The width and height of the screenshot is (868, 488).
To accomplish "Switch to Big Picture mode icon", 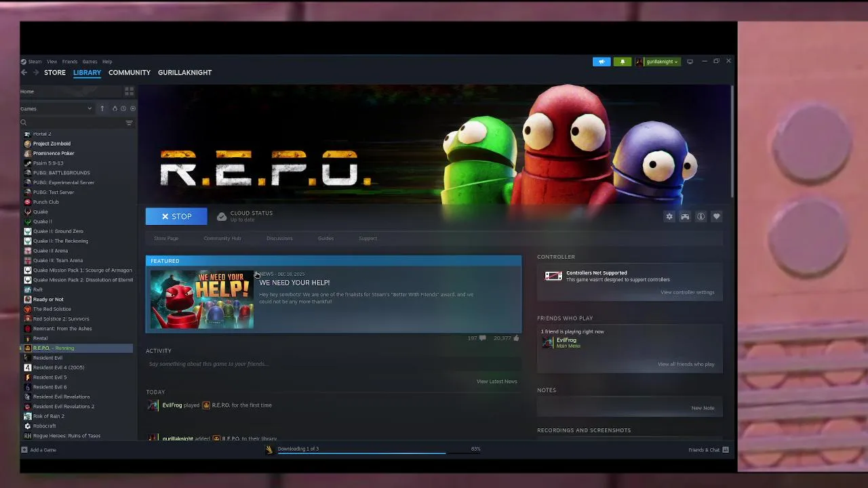I will tap(690, 62).
